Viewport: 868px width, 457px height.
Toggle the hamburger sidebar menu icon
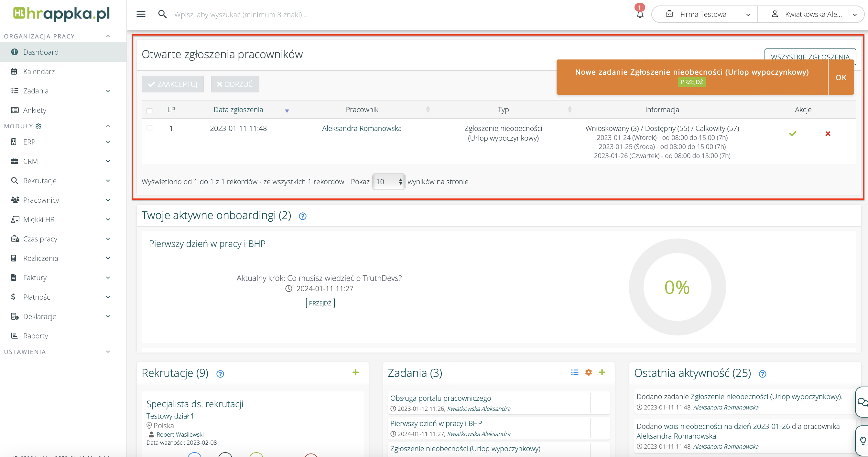(141, 14)
